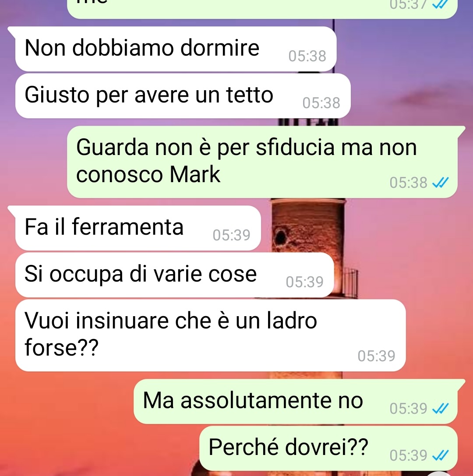Tap the 05:38 timestamp on 'Giusto per avere un tetto'
This screenshot has height=476, width=473.
coord(321,103)
